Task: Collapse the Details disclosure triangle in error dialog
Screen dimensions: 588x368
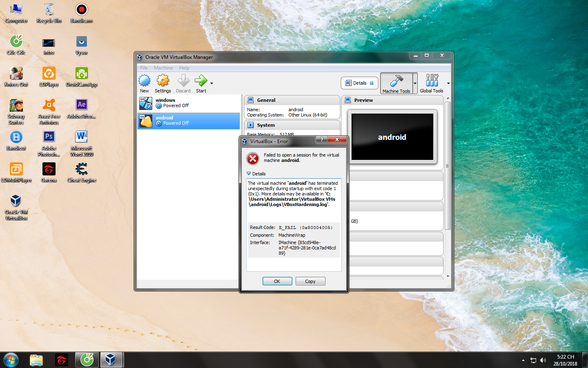Action: click(x=249, y=174)
